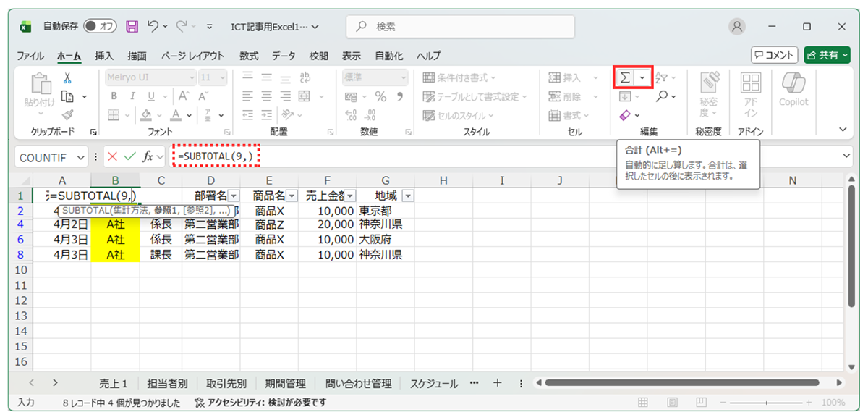This screenshot has width=868, height=420.
Task: Click the fx Insert Function icon
Action: (x=148, y=156)
